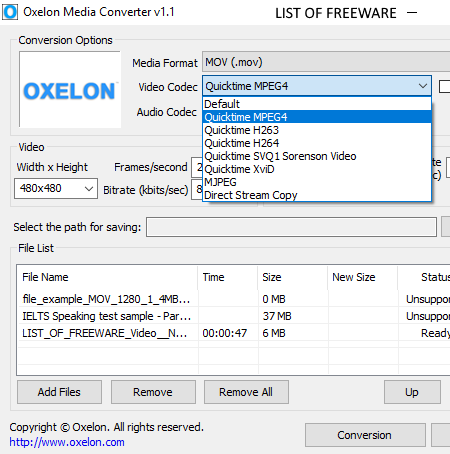
Task: Select Quicktime H263 codec
Action: (317, 130)
